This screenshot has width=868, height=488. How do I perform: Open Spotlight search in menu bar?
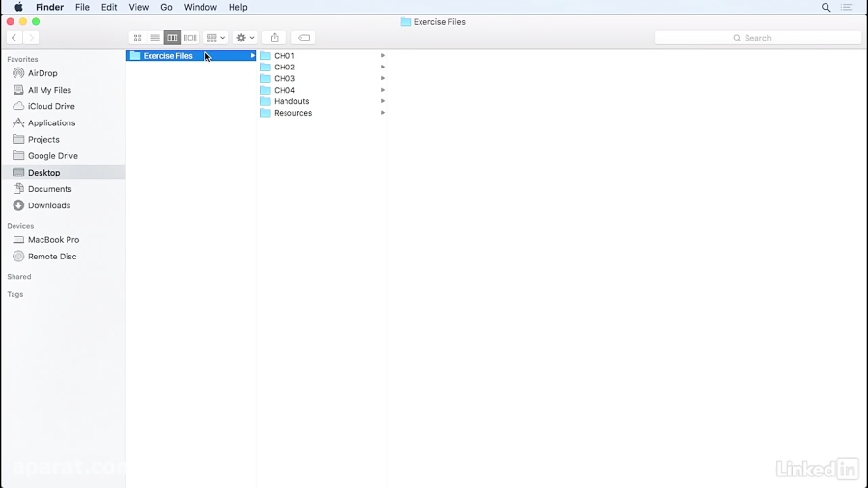pos(826,7)
